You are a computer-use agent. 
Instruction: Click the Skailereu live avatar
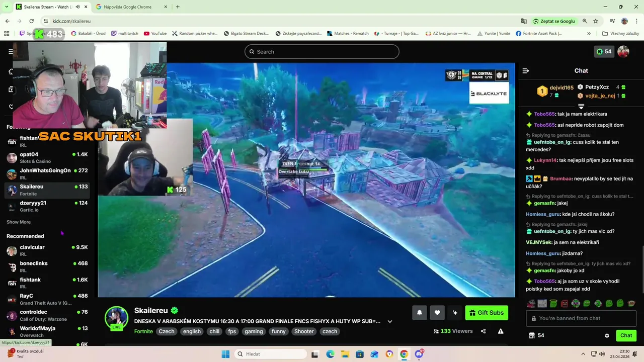coord(116,318)
